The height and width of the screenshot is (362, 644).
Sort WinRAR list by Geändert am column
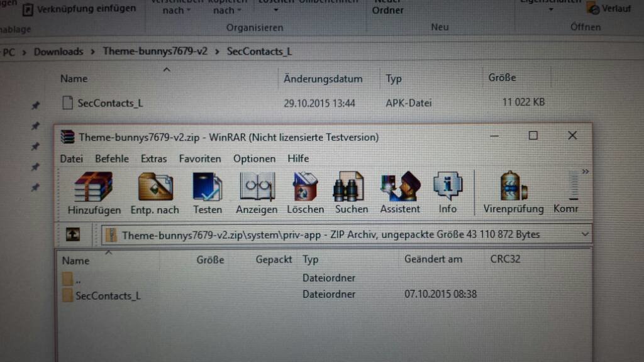point(433,259)
